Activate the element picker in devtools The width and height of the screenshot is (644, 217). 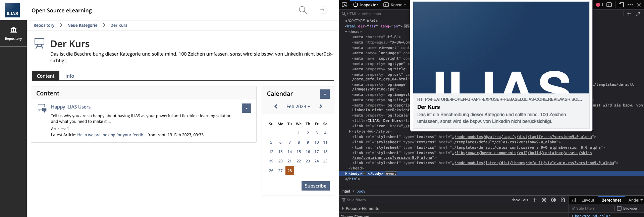[x=344, y=5]
